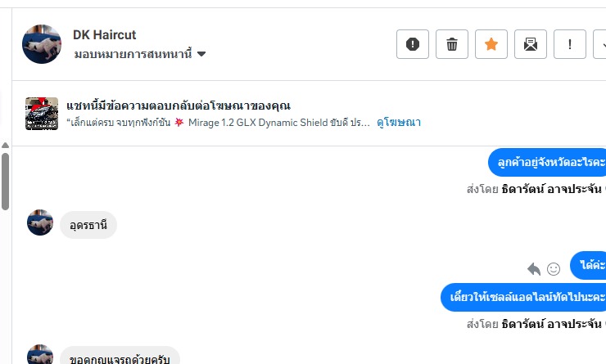Click the ขอดูกุญแจรถด้วยครับ message bubble
Screen dimensions: 606x364
point(120,357)
